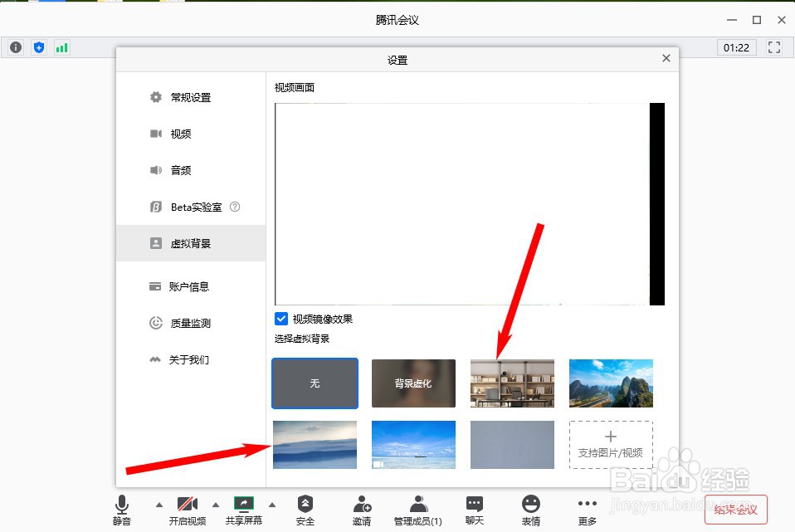Expand video options arrow beside 开启视频
The image size is (795, 532).
coord(216,505)
